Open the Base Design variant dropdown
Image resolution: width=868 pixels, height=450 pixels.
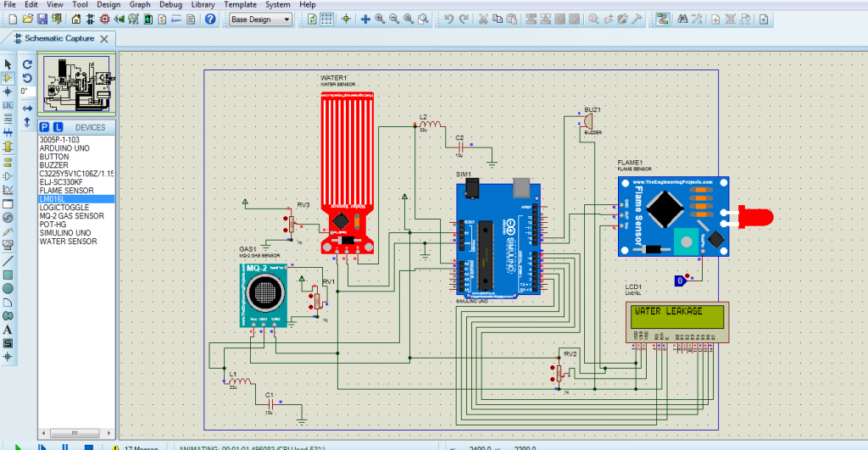point(260,19)
